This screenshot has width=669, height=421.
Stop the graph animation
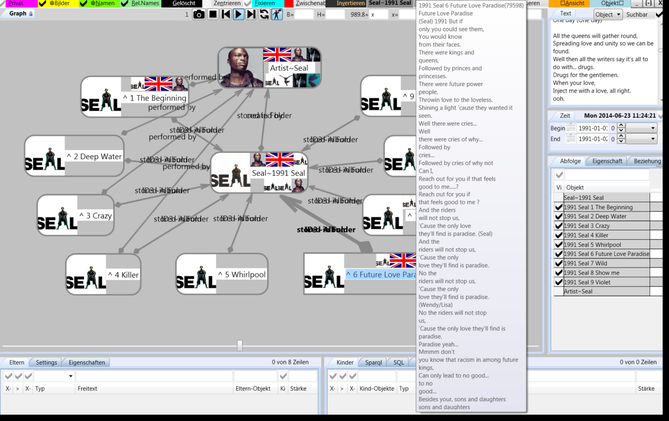tap(212, 14)
